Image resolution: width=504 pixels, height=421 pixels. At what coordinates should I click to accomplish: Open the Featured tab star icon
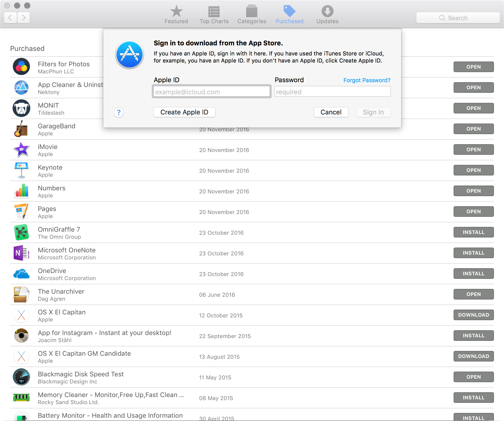[x=176, y=11]
